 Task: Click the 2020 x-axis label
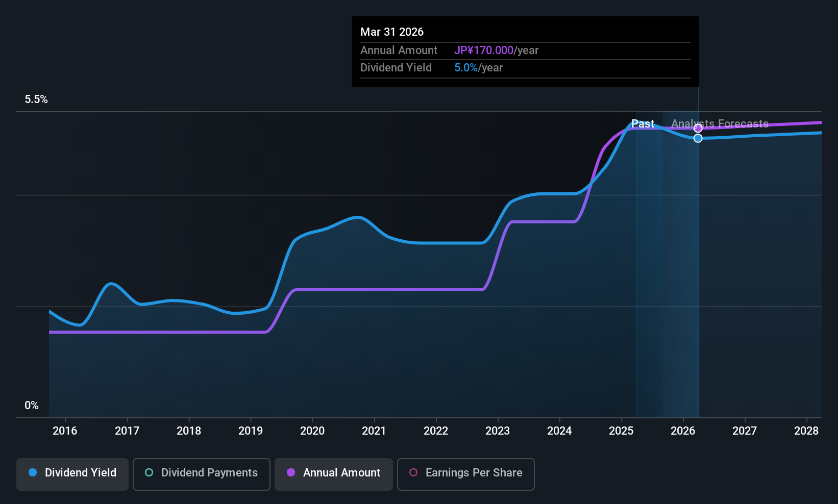coord(312,431)
